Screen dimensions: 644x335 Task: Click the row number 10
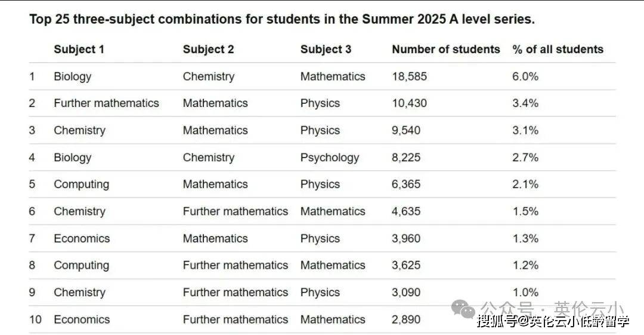[x=35, y=319]
